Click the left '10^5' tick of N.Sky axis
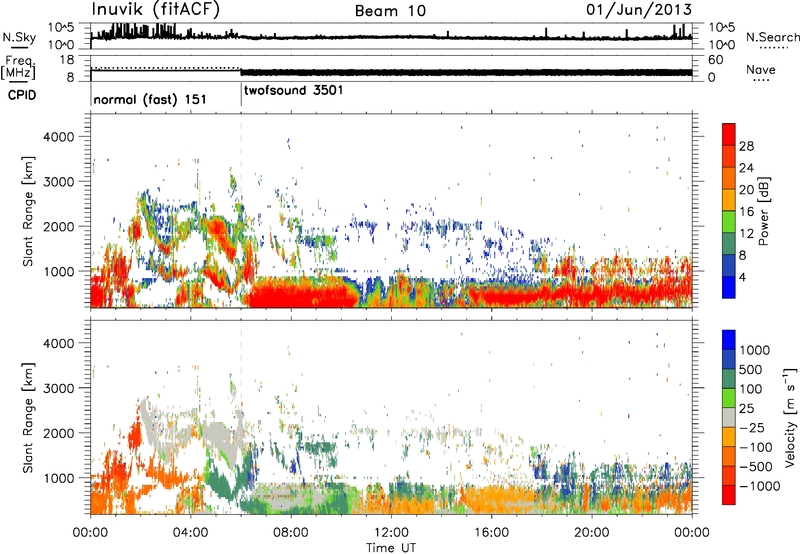Screen dimensions: 800x554 (61, 28)
